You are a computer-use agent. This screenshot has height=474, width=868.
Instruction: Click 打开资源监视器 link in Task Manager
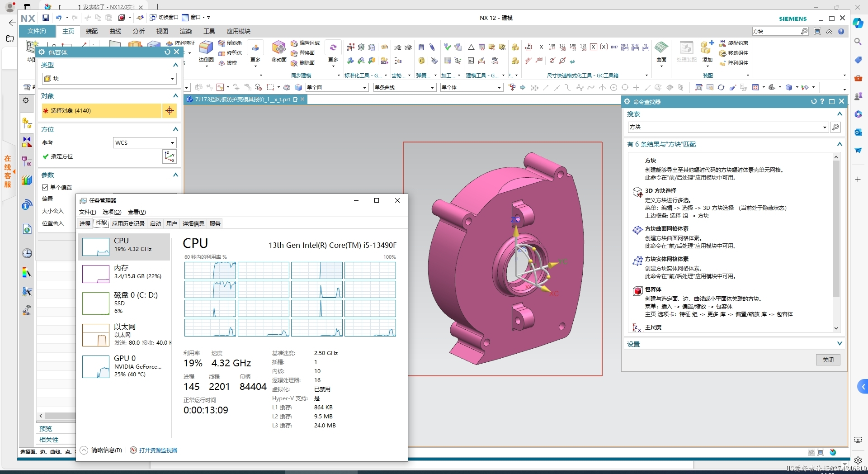pyautogui.click(x=158, y=450)
